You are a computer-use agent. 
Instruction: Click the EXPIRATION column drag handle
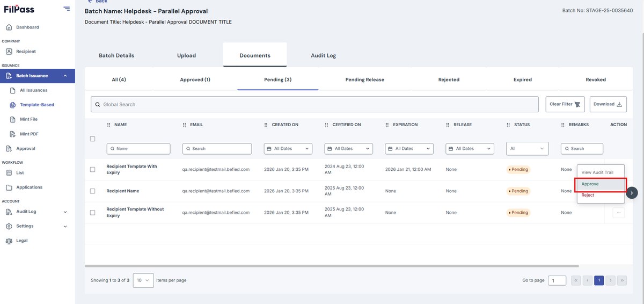tap(387, 125)
